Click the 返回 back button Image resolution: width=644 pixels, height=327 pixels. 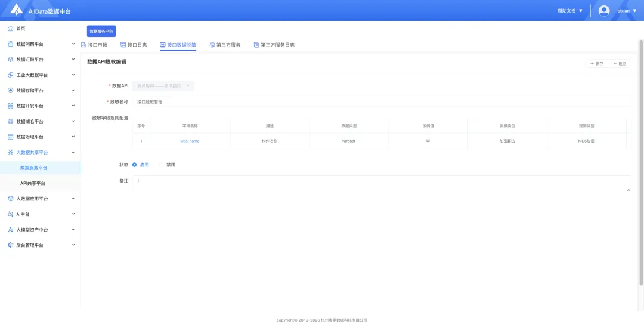pyautogui.click(x=620, y=64)
